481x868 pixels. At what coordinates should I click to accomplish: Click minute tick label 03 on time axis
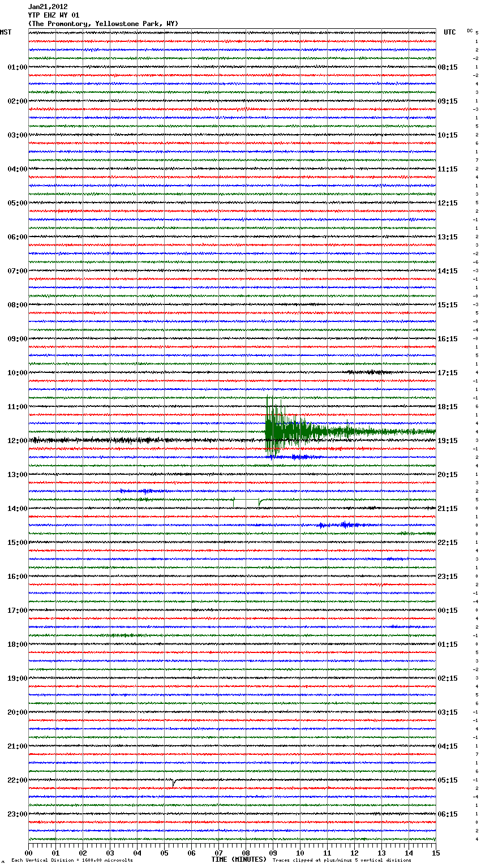click(x=110, y=853)
